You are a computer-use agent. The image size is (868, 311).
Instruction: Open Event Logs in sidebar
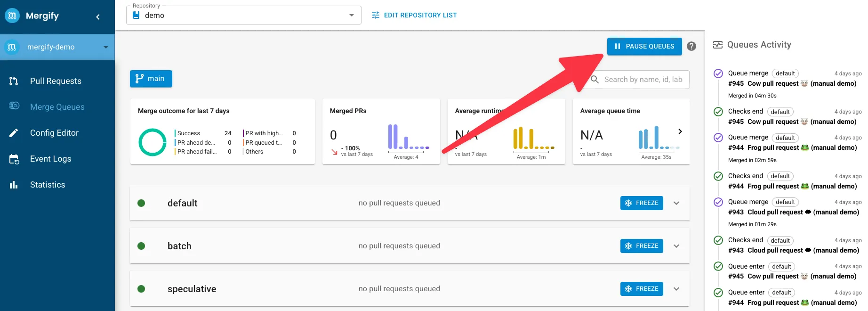tap(50, 159)
